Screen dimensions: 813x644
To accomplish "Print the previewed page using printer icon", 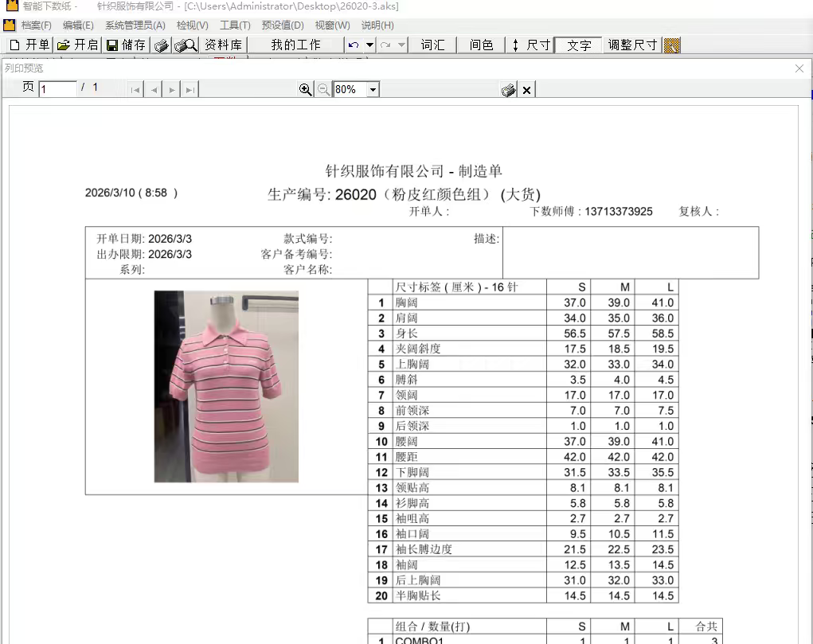I will tap(508, 90).
